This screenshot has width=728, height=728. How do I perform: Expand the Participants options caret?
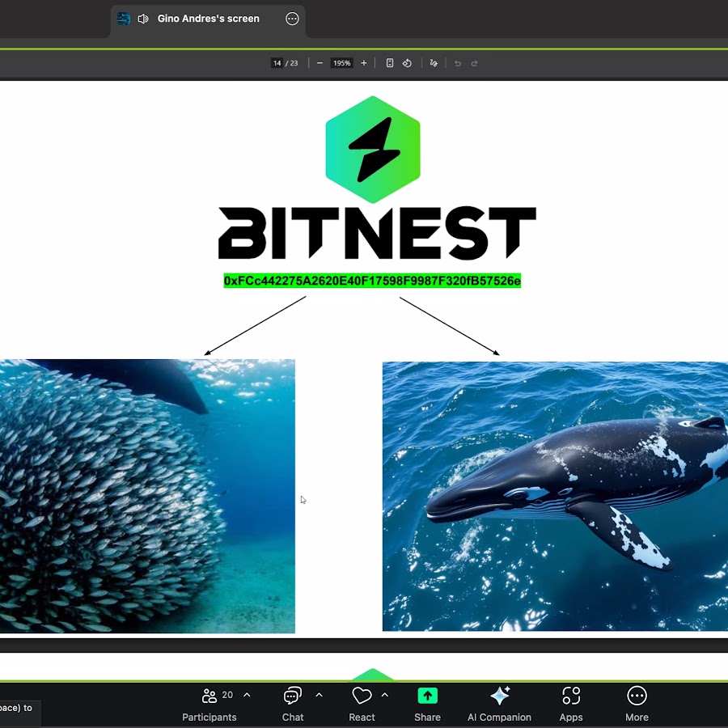coord(247,695)
